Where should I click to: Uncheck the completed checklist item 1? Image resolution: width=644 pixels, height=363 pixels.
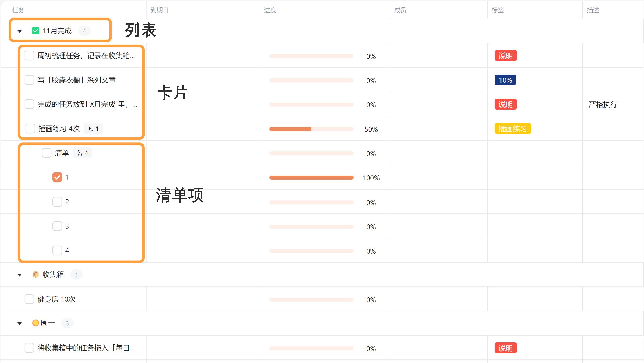[57, 177]
